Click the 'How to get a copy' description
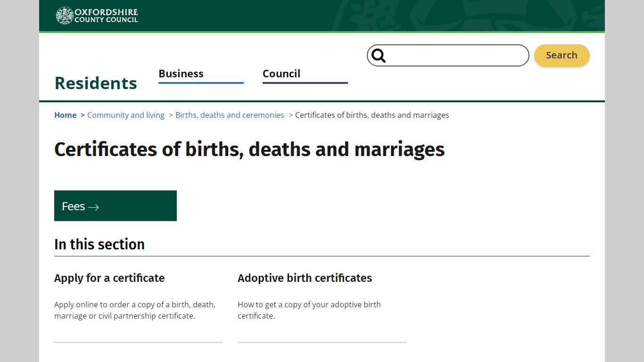 point(309,310)
